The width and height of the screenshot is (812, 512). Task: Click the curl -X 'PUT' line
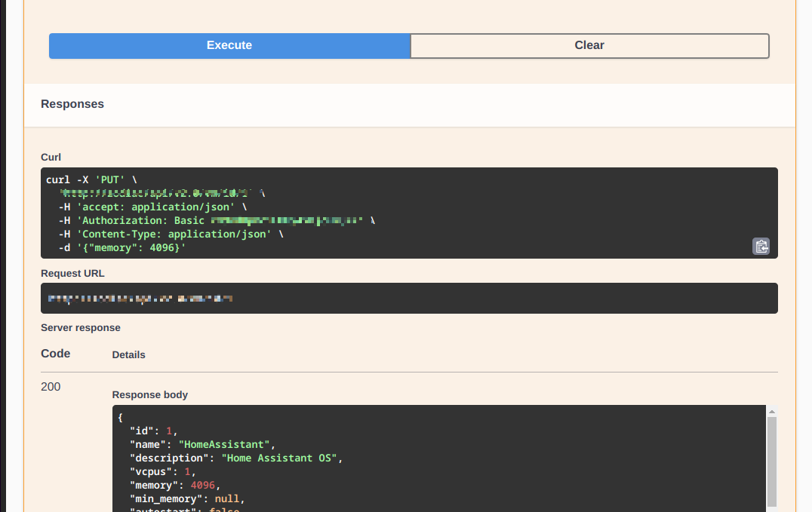point(91,179)
